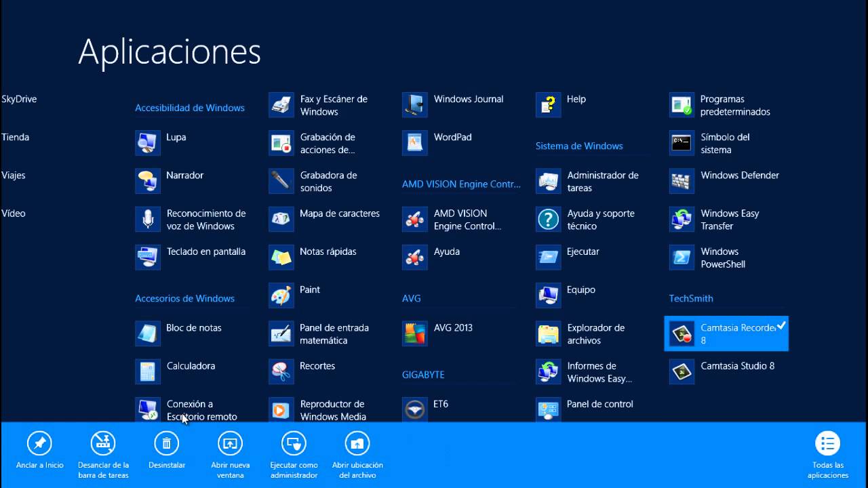Image resolution: width=868 pixels, height=488 pixels.
Task: Click the Help app label
Action: [576, 99]
